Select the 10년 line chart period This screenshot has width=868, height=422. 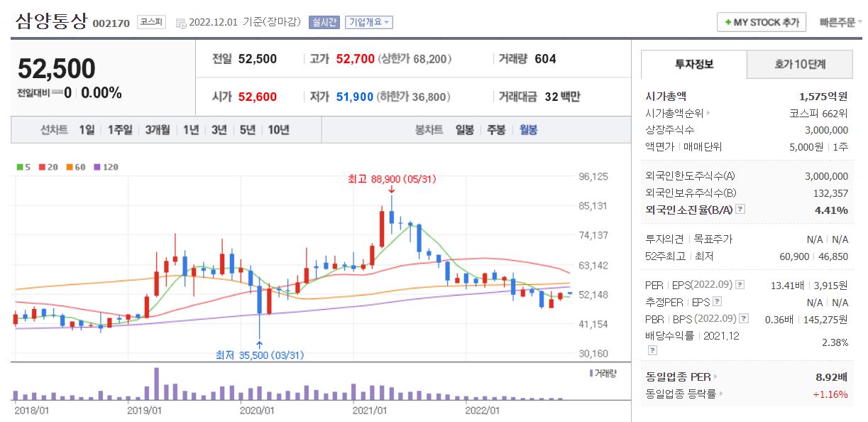click(x=278, y=129)
